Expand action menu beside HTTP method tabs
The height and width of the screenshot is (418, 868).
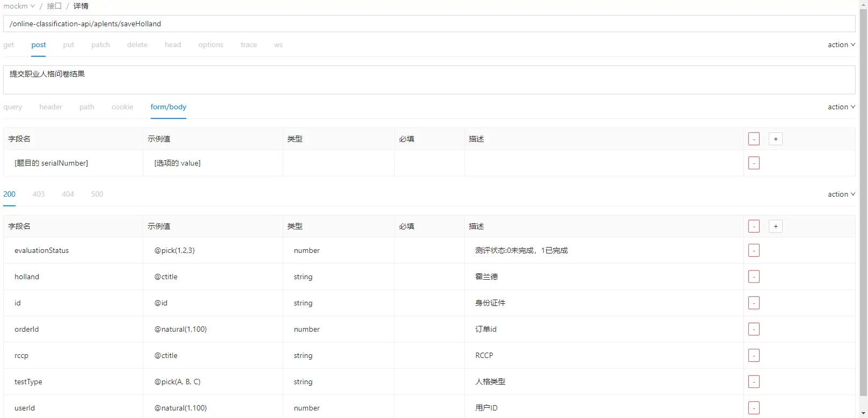pyautogui.click(x=841, y=45)
